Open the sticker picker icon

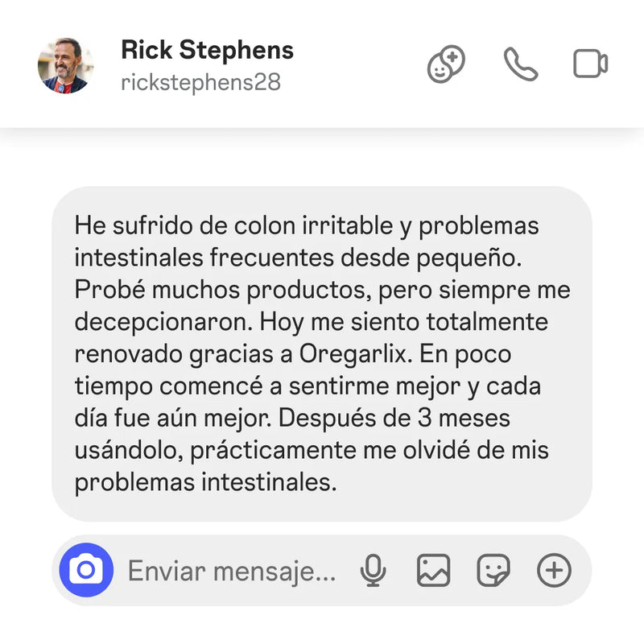493,570
